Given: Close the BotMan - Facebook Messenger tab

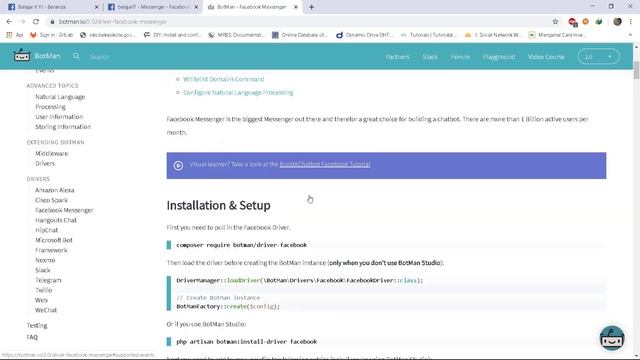Looking at the screenshot, I should pyautogui.click(x=296, y=7).
